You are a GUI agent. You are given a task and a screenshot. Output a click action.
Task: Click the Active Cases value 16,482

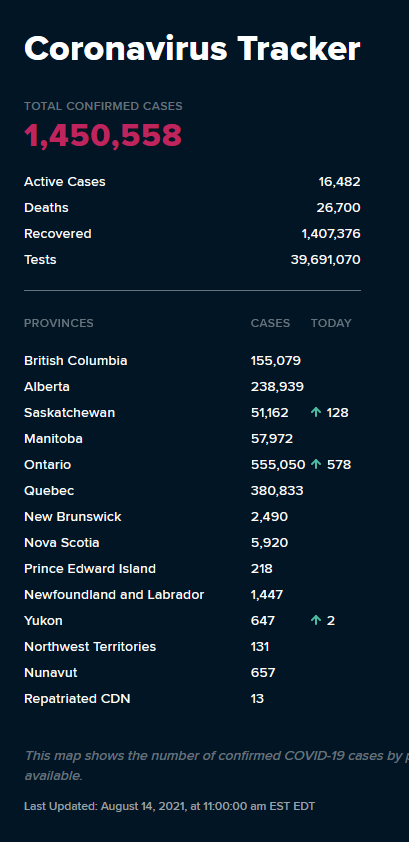click(339, 182)
